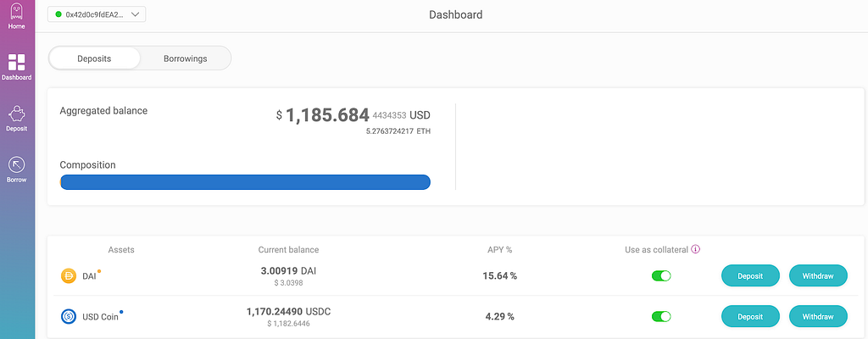Toggle USD Coin collateral switch

(x=661, y=317)
